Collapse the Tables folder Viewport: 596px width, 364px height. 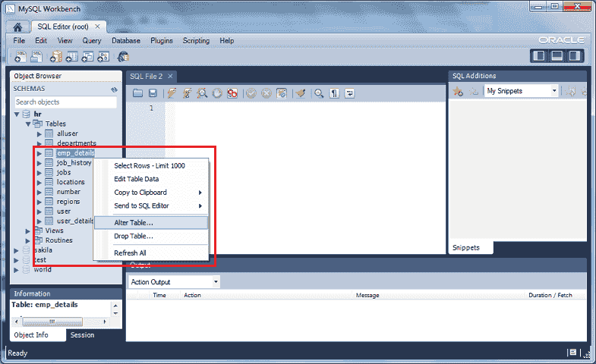28,124
